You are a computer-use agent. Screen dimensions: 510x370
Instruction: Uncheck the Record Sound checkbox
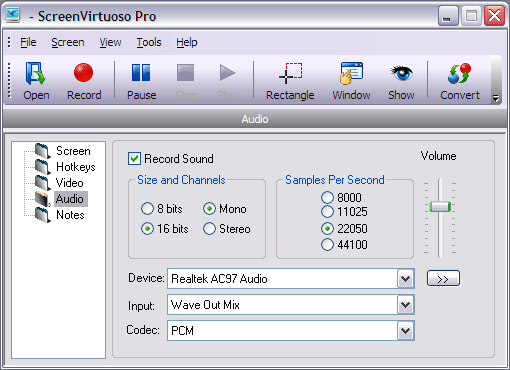pos(134,159)
